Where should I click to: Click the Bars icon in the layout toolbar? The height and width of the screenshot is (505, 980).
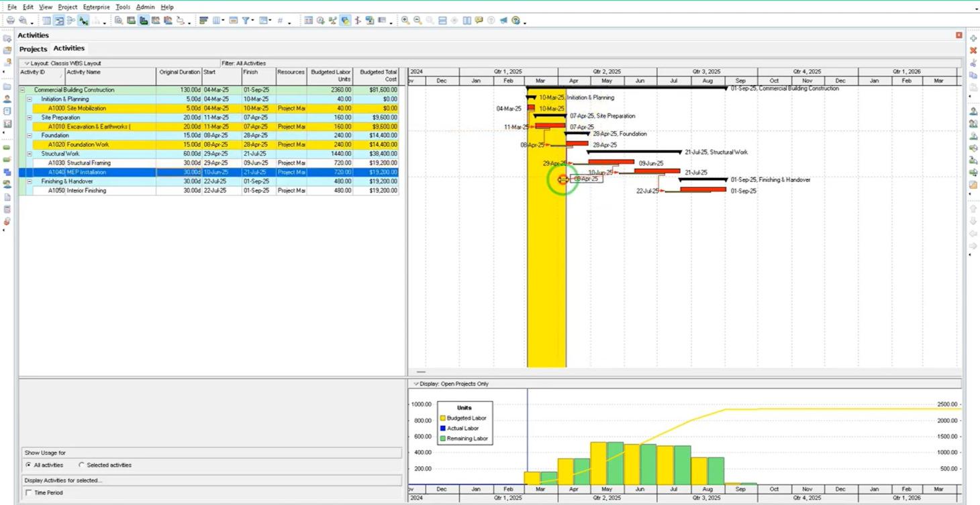click(x=203, y=21)
